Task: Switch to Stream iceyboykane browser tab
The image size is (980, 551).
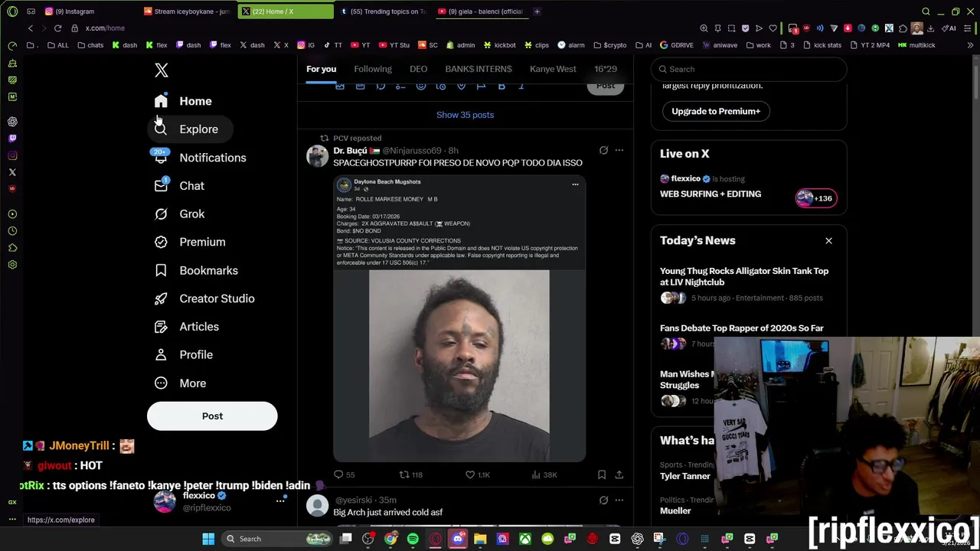Action: tap(188, 11)
